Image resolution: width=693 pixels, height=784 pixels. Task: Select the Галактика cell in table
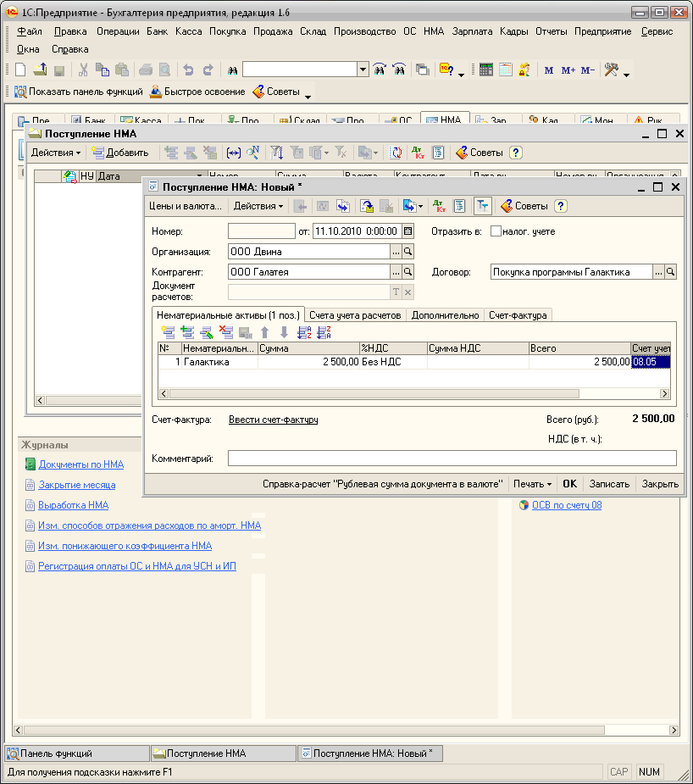pyautogui.click(x=219, y=362)
